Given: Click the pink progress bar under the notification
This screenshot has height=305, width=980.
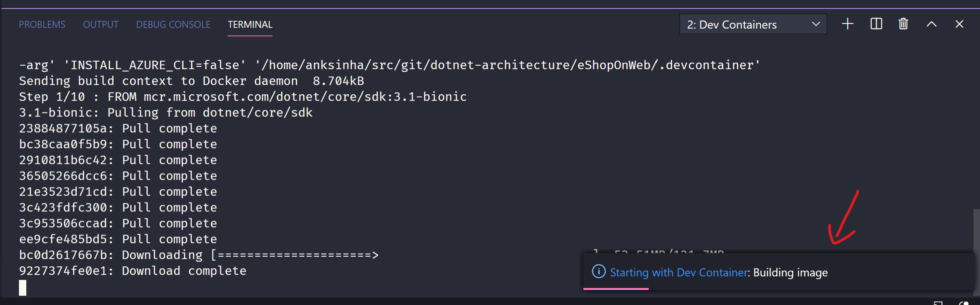Looking at the screenshot, I should (x=615, y=289).
